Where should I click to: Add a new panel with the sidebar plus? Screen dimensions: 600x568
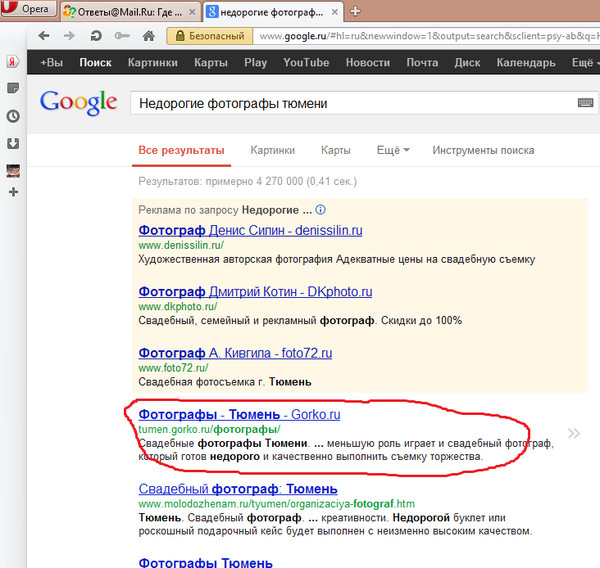point(13,192)
